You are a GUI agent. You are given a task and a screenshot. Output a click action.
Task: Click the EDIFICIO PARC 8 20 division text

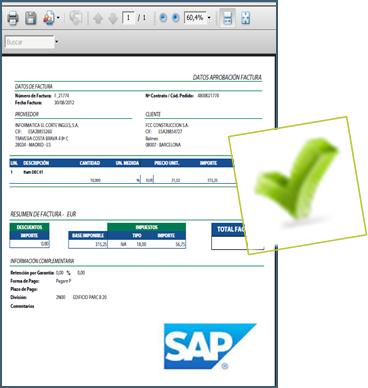click(90, 297)
